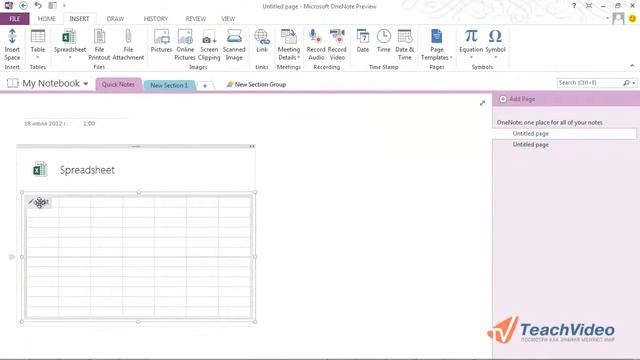The image size is (640, 360).
Task: Open the Equation dropdown arrow
Action: pos(471,57)
